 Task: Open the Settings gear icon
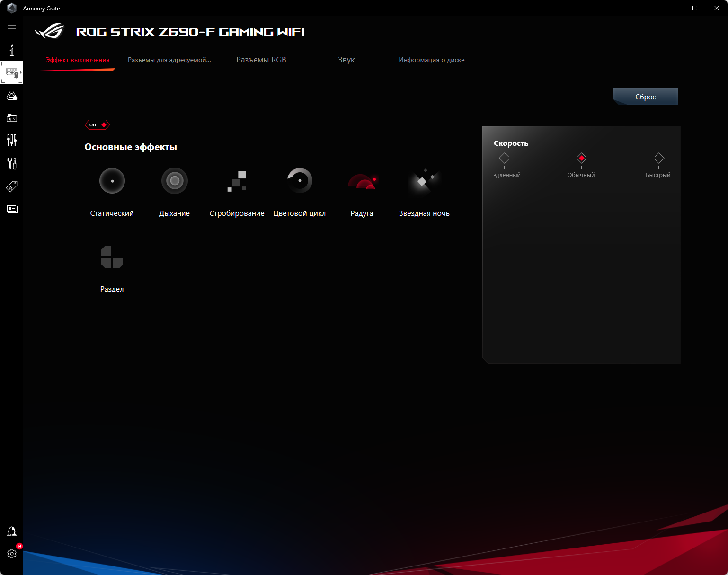(x=12, y=553)
